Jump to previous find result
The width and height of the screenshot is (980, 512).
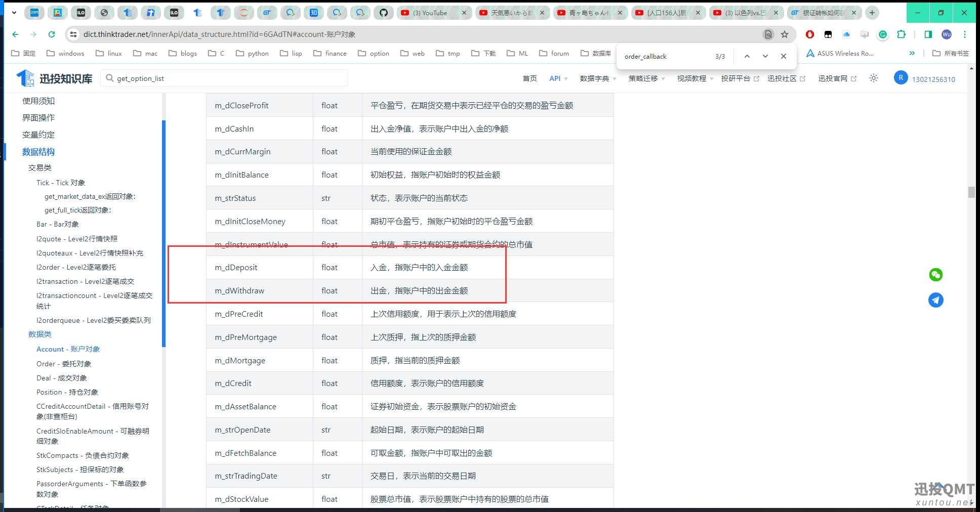pyautogui.click(x=747, y=56)
